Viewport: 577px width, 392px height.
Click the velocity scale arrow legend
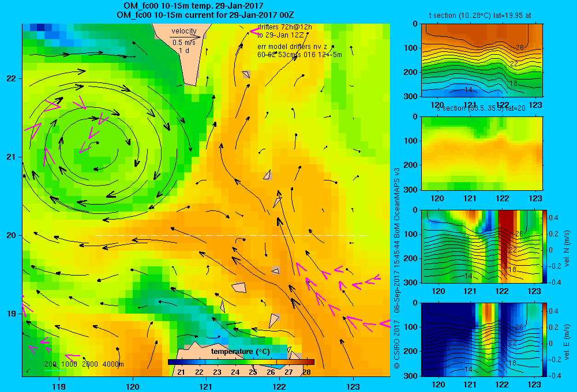click(185, 37)
